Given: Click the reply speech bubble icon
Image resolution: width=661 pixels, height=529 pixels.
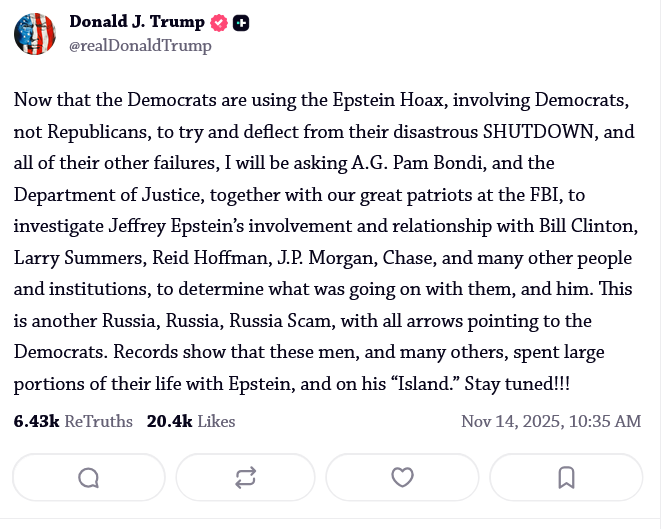Looking at the screenshot, I should 89,478.
